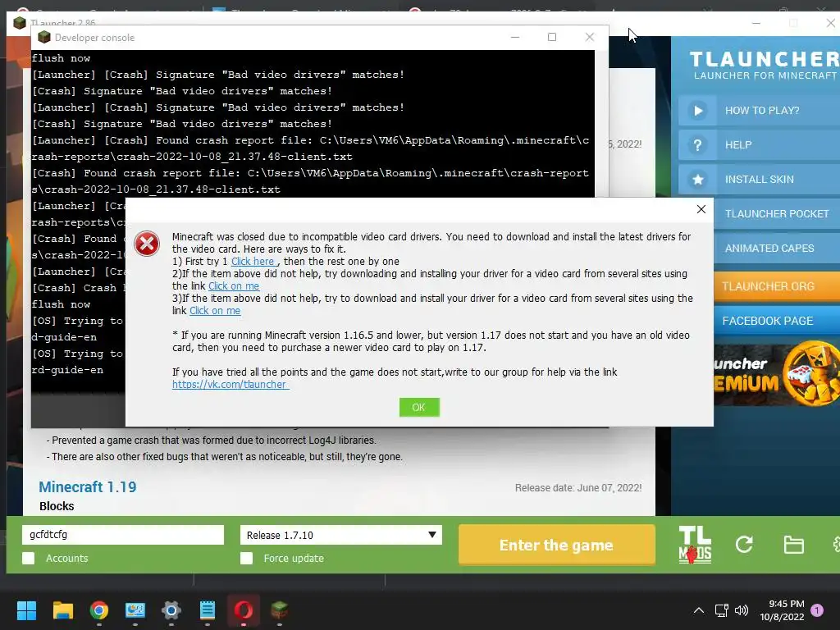Image resolution: width=840 pixels, height=630 pixels.
Task: Close the Developer console window
Action: pyautogui.click(x=589, y=37)
